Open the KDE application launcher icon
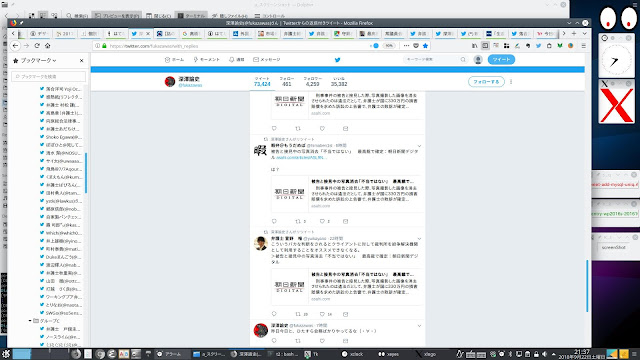640x360 pixels. pyautogui.click(x=5, y=354)
